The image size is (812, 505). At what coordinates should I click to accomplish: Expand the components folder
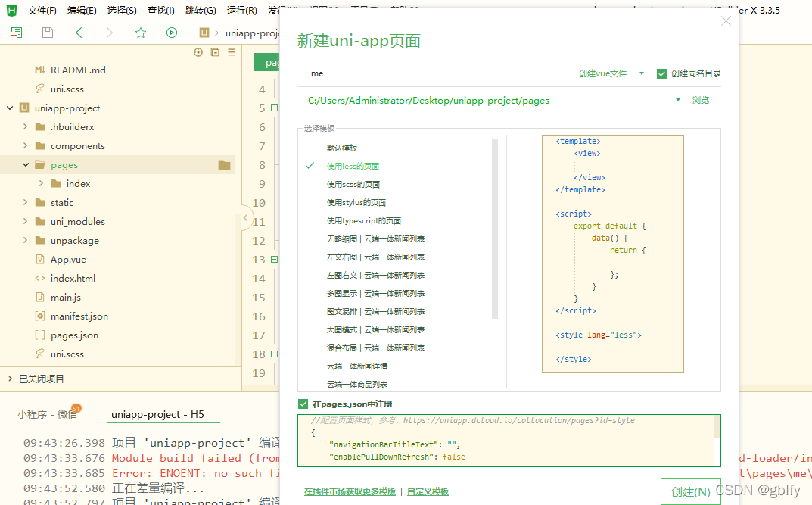(25, 145)
